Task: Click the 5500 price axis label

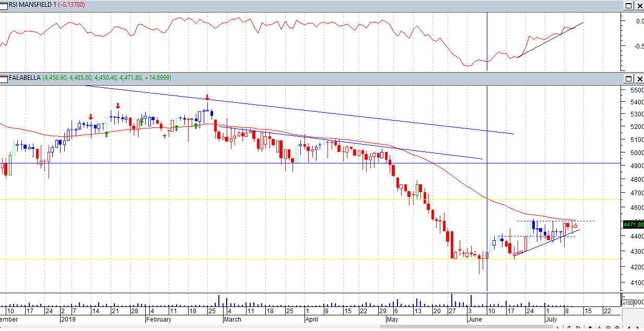Action: click(x=637, y=90)
